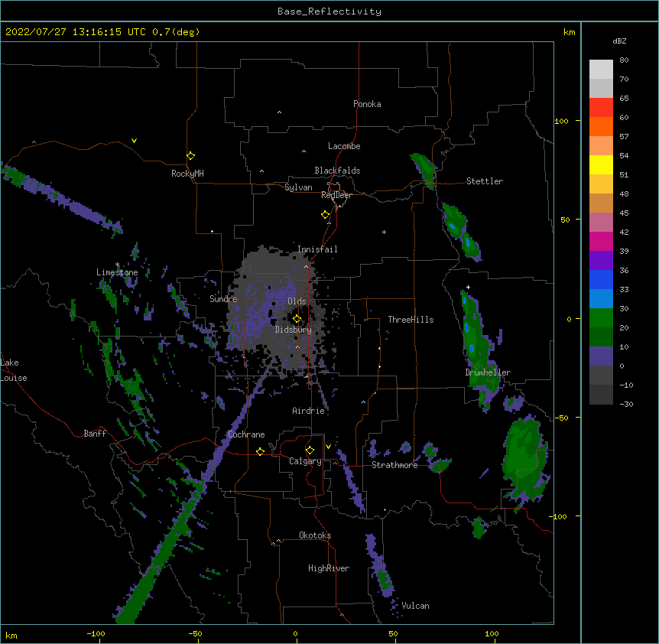
Task: Click the Ponoka city label
Action: click(x=367, y=104)
